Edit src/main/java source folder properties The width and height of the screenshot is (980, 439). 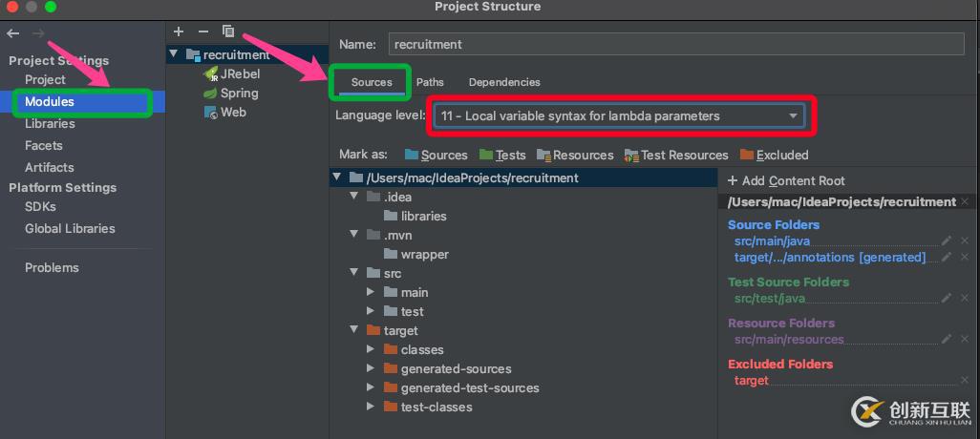click(947, 241)
